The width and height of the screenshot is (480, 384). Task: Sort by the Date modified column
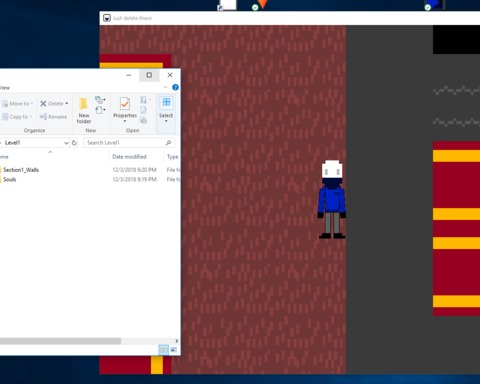pyautogui.click(x=129, y=157)
